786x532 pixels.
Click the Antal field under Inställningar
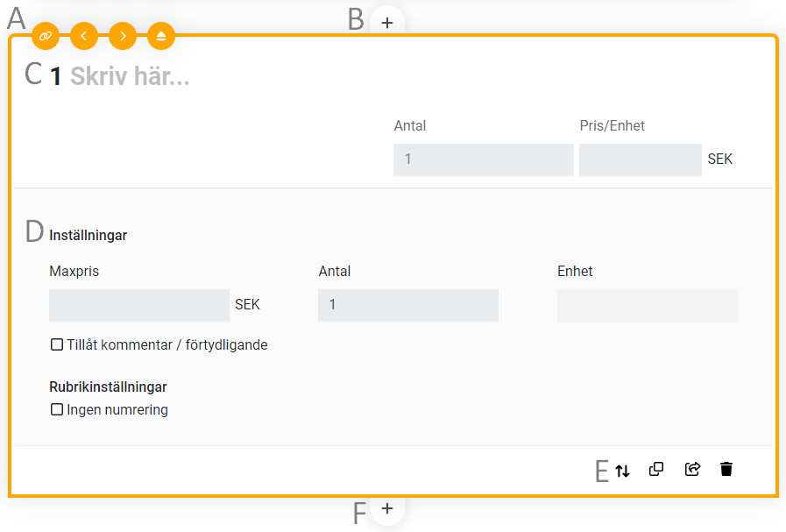pos(407,305)
